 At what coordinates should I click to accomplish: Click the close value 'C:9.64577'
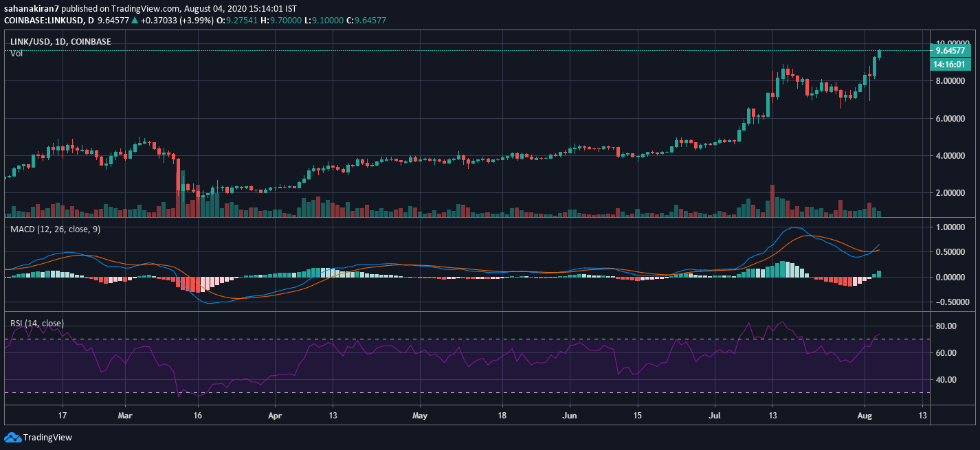(x=366, y=21)
